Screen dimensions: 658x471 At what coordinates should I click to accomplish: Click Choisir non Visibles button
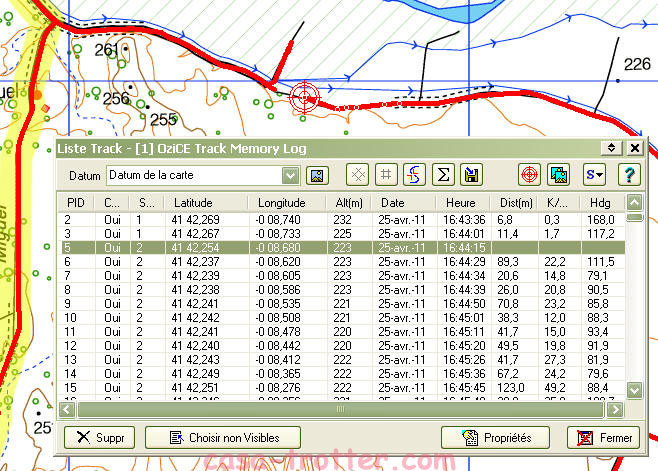[223, 438]
